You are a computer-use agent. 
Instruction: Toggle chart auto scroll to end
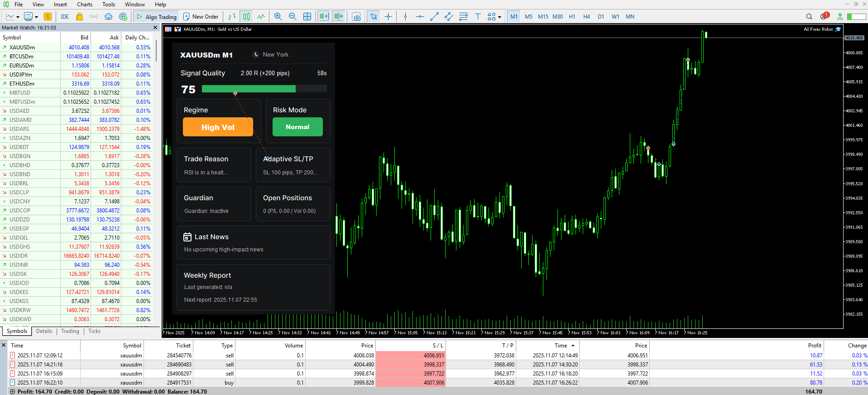click(x=324, y=17)
